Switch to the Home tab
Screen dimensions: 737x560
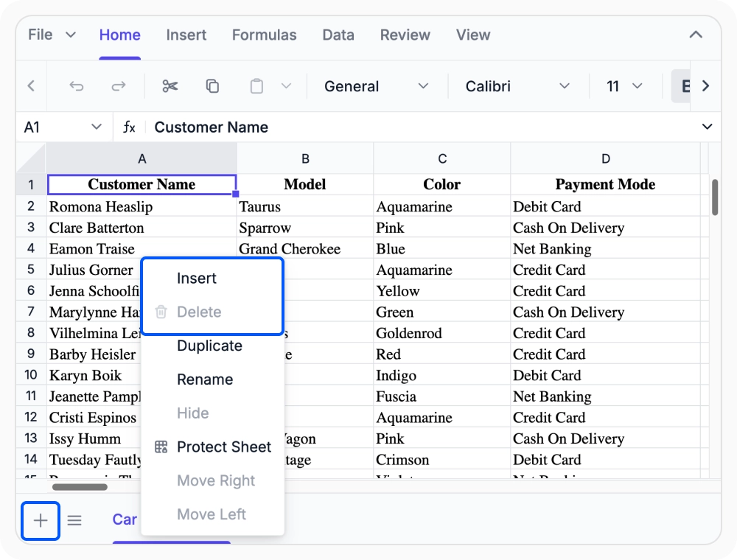click(120, 35)
